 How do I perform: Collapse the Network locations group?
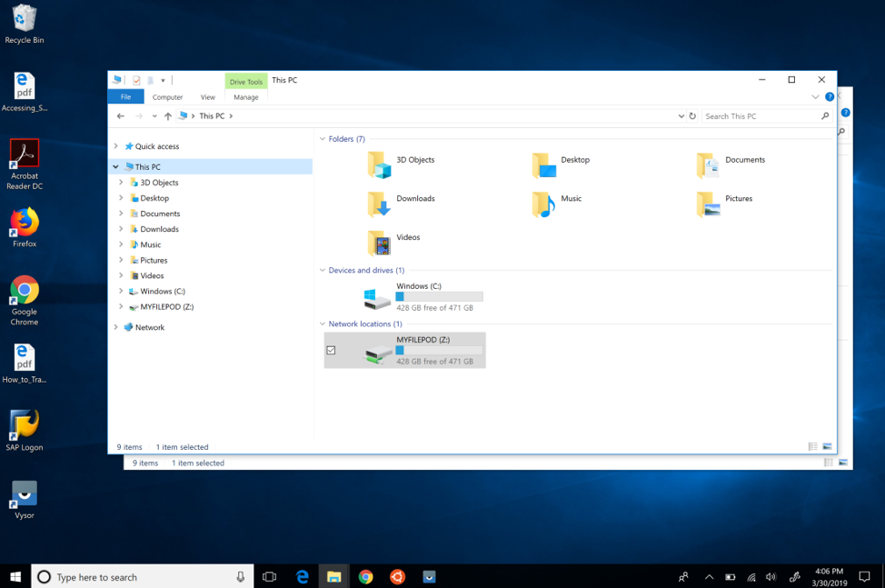(x=323, y=324)
